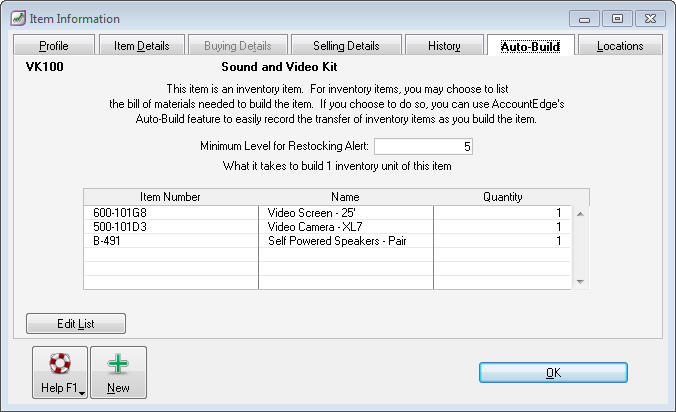Image resolution: width=676 pixels, height=412 pixels.
Task: Close the Item Information window
Action: coord(650,19)
